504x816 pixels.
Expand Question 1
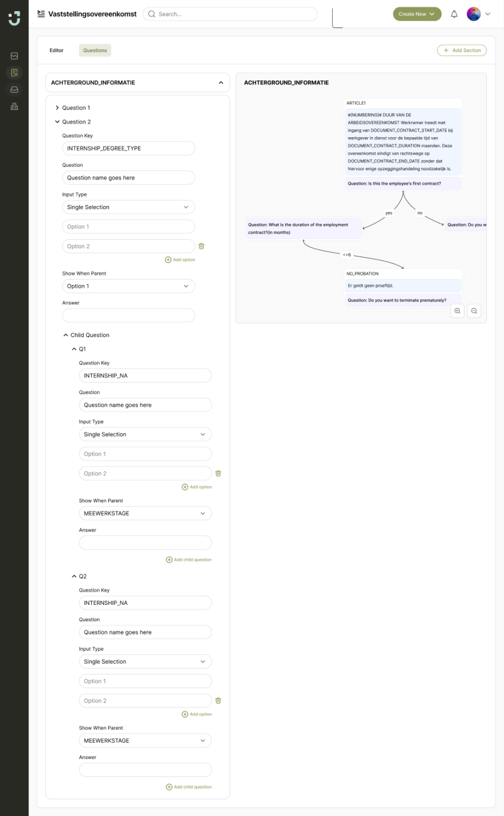tap(73, 108)
